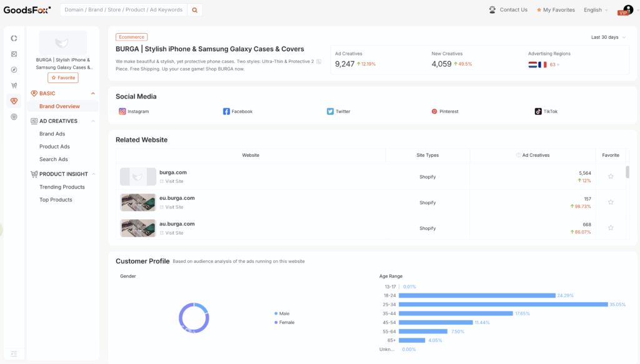Click the Twitter icon

(330, 111)
